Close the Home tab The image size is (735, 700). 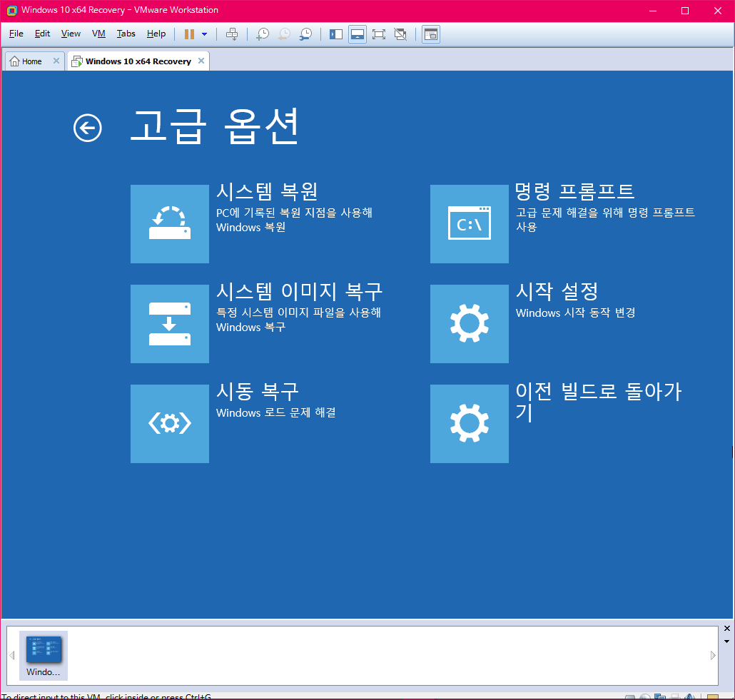pos(56,61)
